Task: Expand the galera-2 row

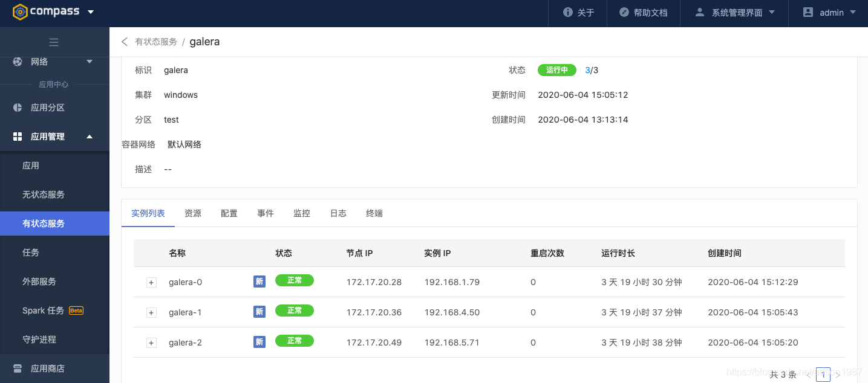Action: (x=151, y=343)
